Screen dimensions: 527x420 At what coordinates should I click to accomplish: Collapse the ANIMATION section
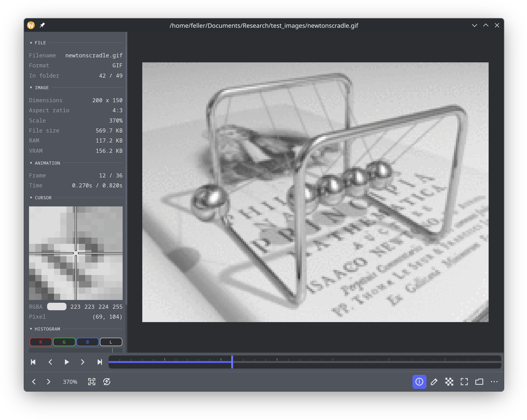pos(45,163)
